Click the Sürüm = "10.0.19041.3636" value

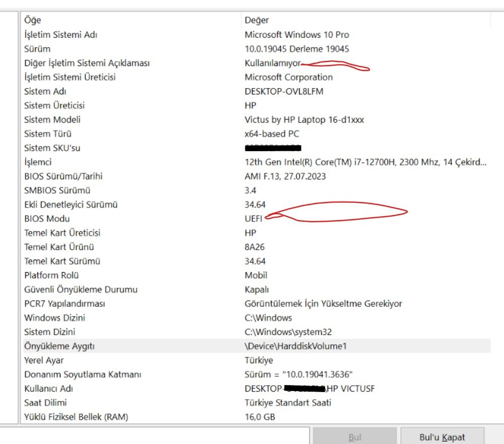(298, 374)
